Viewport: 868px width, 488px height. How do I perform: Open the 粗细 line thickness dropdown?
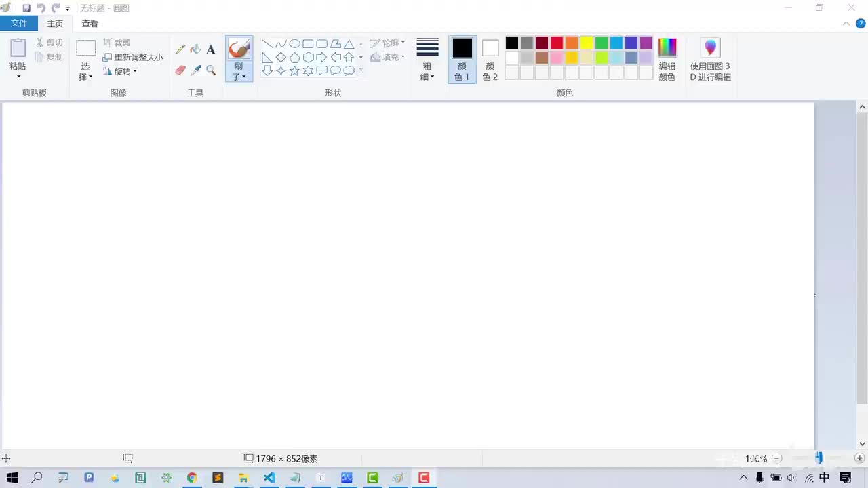pos(427,59)
